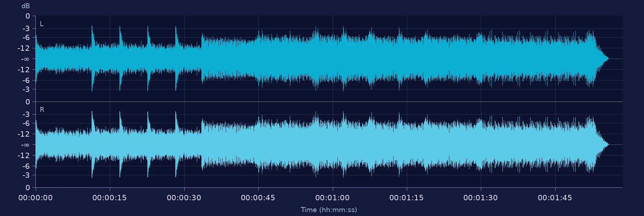This screenshot has height=216, width=644.
Task: Click the 00:01:30 time marker
Action: [480, 198]
